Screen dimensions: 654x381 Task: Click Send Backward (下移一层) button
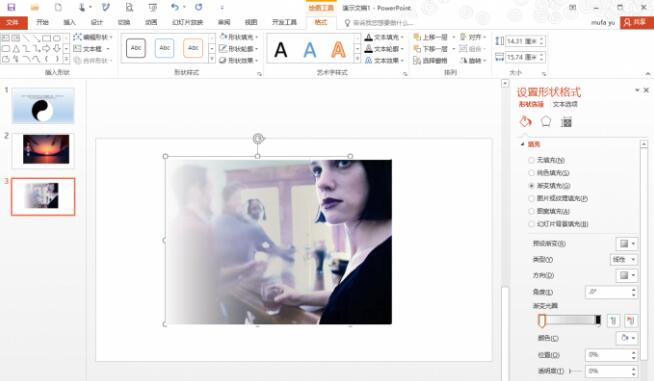(430, 49)
